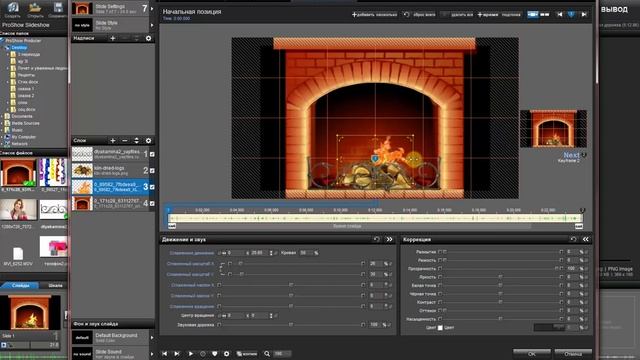Image resolution: width=640 pixels, height=360 pixels.
Task: Click the Save show floppy-disk icon
Action: click(58, 7)
